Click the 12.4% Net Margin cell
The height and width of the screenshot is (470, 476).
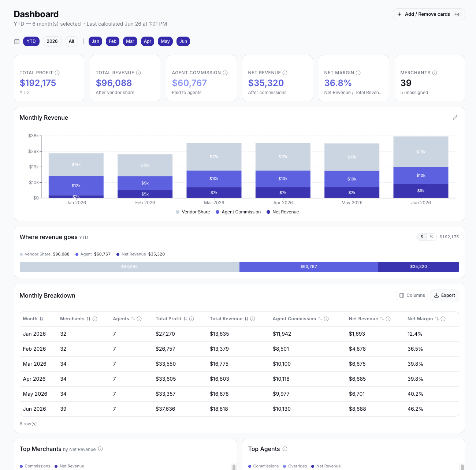tap(415, 334)
